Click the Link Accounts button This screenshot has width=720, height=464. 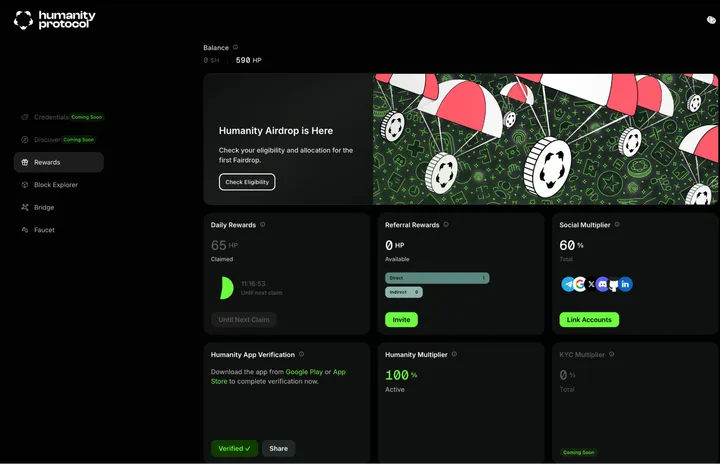coord(589,320)
